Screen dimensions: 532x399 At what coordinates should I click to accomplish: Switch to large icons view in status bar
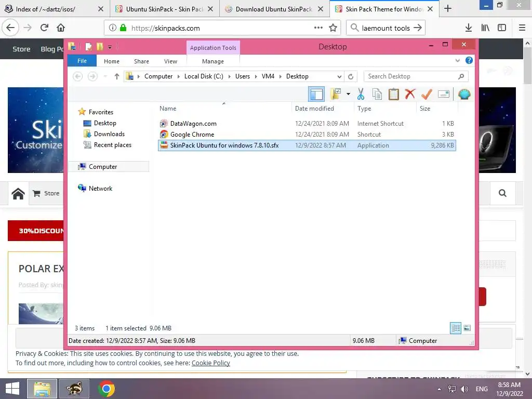pos(467,328)
